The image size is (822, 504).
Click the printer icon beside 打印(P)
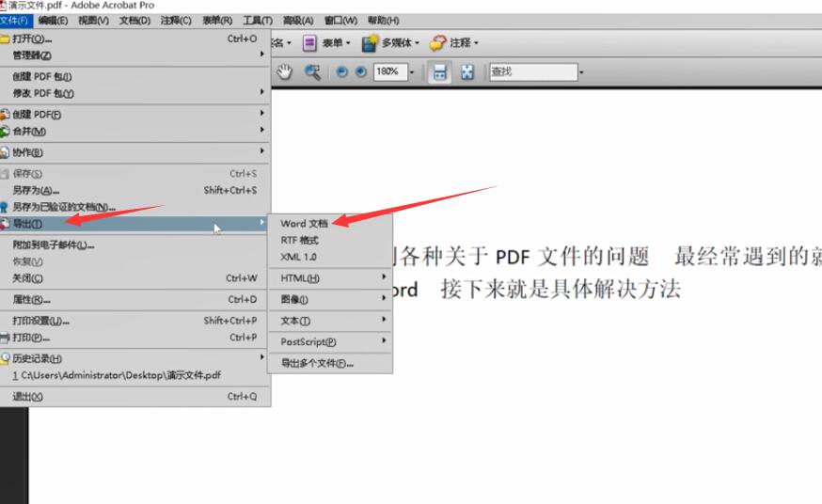coord(5,338)
